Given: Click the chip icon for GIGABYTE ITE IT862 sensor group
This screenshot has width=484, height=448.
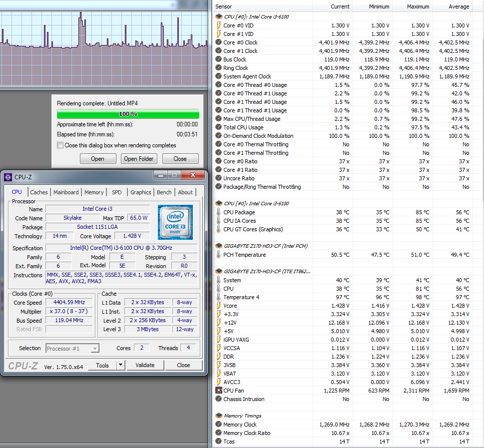Looking at the screenshot, I should [x=219, y=271].
